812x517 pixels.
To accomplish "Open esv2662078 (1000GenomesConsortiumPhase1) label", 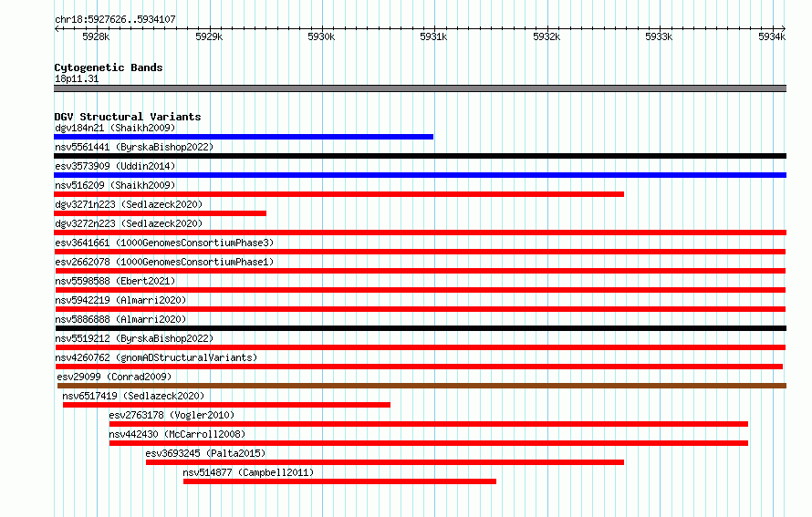I will (x=164, y=262).
